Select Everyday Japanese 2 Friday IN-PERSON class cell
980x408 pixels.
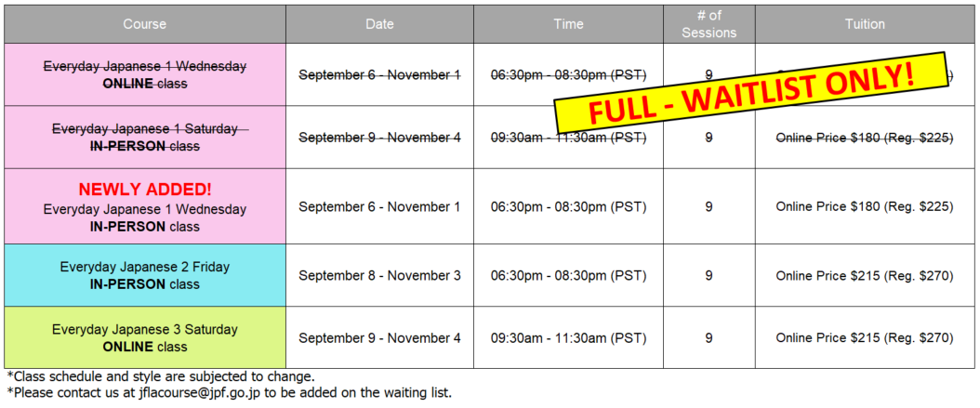pos(145,275)
